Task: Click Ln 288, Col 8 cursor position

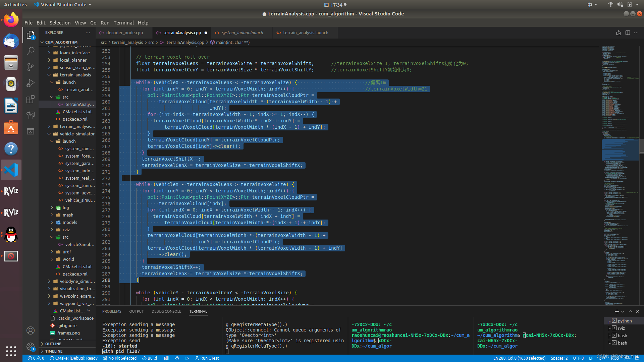Action: click(519, 358)
